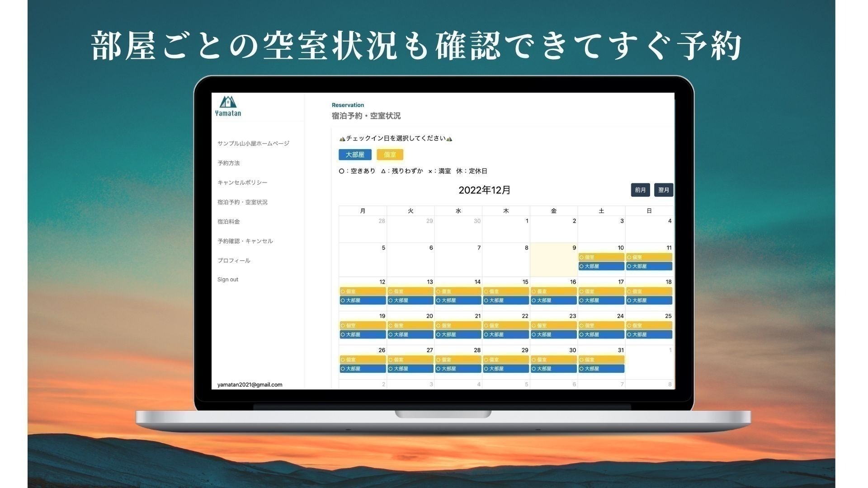Select 大部屋 slot on December 26
This screenshot has width=868, height=488.
(x=363, y=369)
